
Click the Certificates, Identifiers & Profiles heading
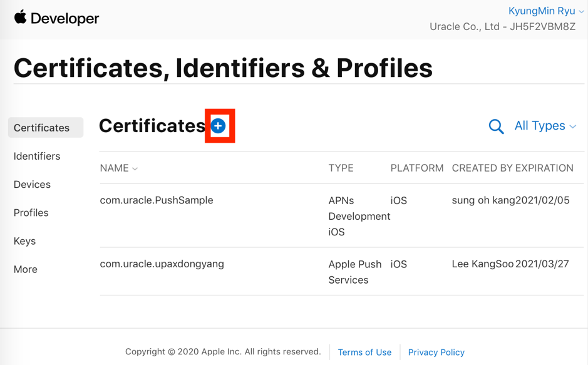click(x=223, y=68)
